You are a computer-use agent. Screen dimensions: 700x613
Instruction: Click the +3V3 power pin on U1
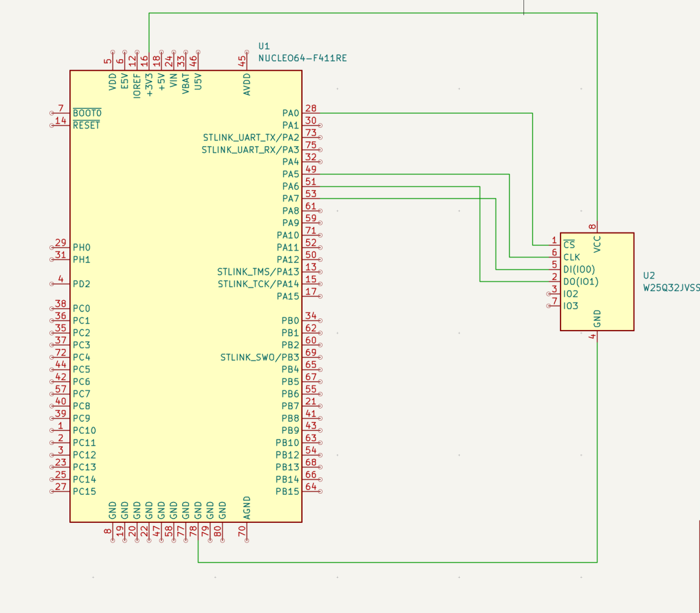(x=148, y=84)
